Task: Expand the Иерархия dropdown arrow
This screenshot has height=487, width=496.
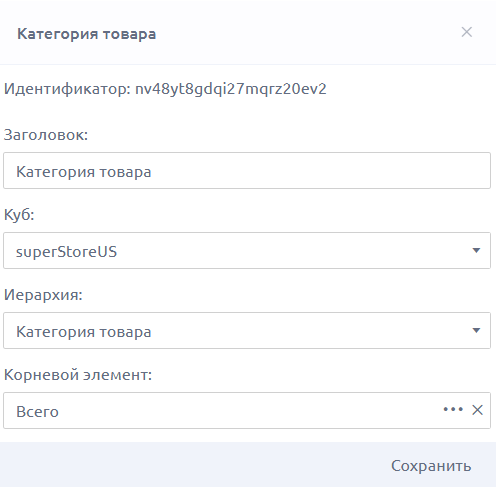Action: [x=476, y=330]
